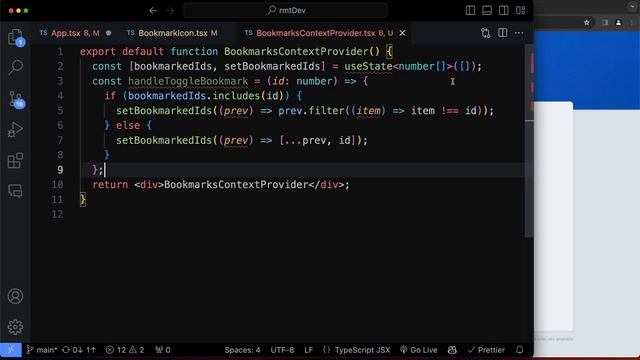This screenshot has height=360, width=640.
Task: Open the Explorer view in activity bar
Action: coord(16,37)
